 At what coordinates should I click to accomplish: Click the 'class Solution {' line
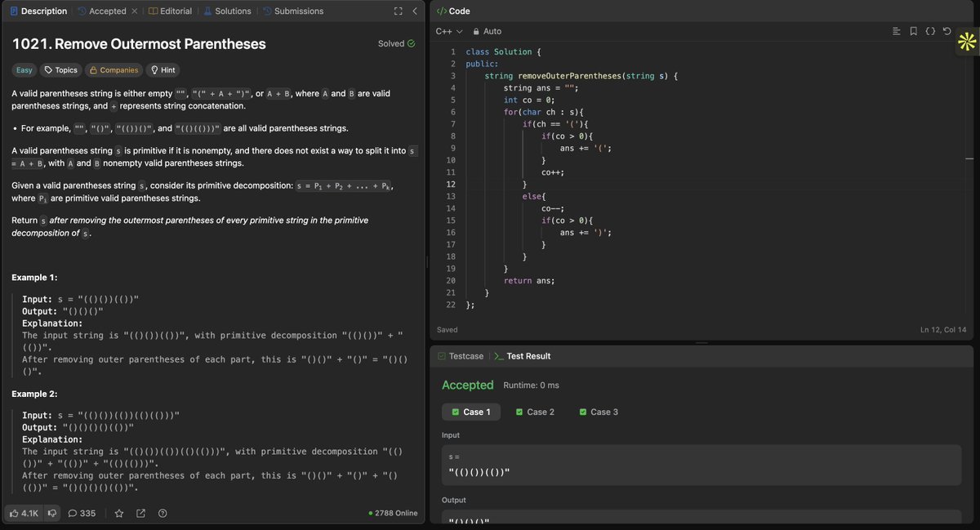click(504, 52)
